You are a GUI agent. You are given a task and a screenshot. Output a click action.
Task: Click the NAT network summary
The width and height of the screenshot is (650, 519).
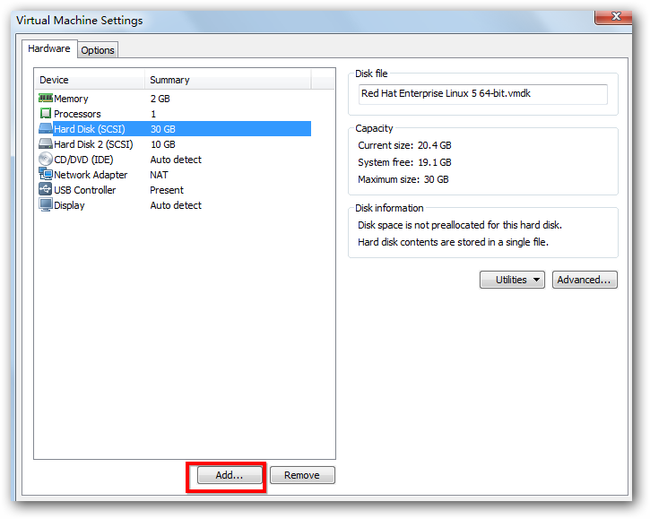159,175
